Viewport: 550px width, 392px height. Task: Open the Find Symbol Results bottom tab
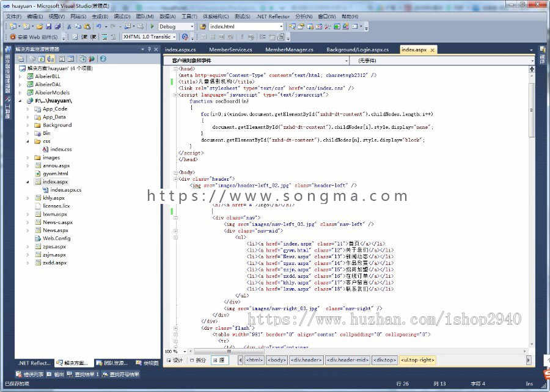(x=120, y=374)
